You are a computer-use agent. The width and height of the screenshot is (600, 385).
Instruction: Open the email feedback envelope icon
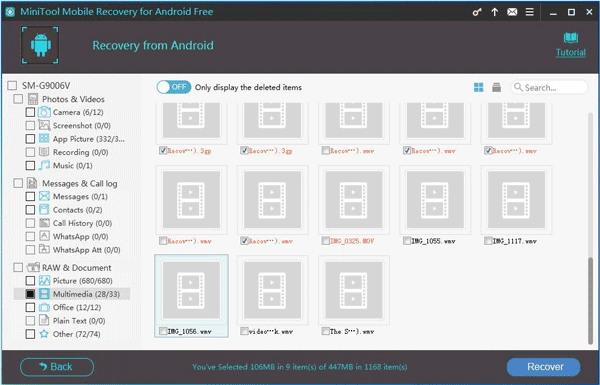click(x=512, y=12)
